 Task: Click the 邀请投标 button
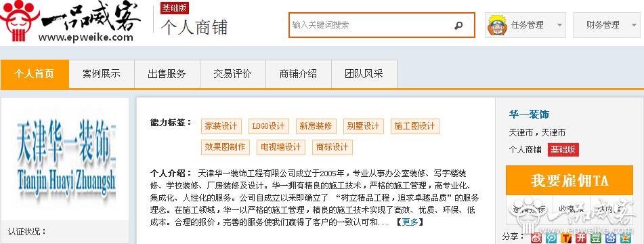point(530,209)
